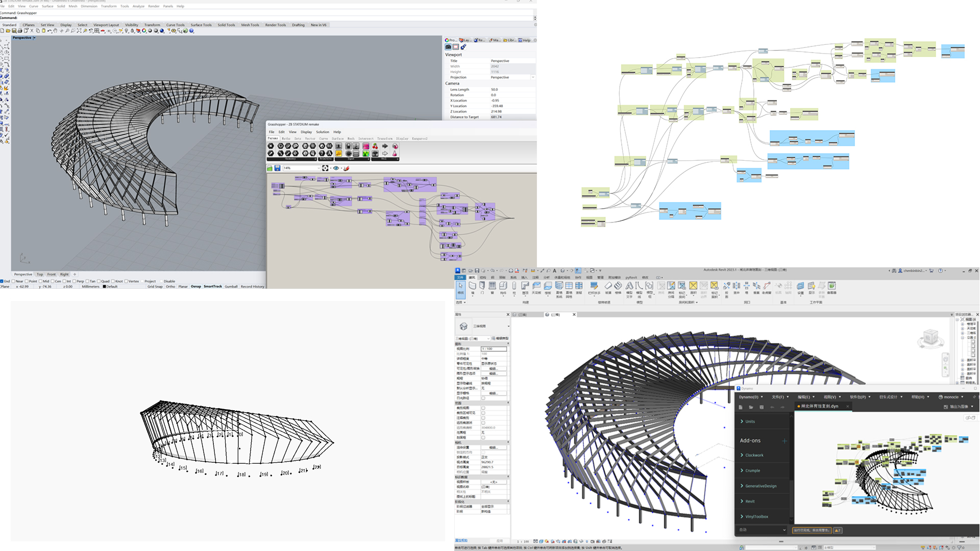Click Rhino print icon in Standard toolbar
This screenshot has height=551, width=980.
click(20, 31)
